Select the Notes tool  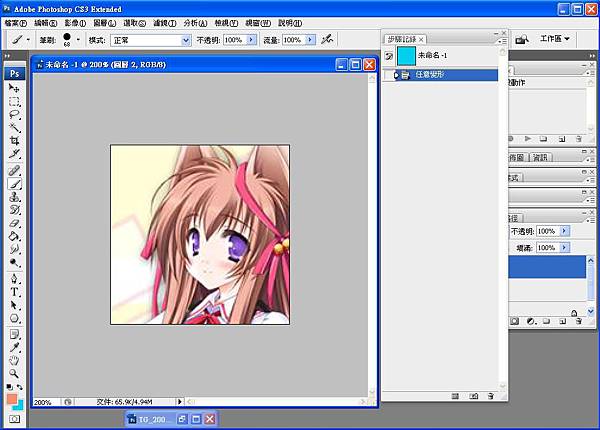(14, 334)
